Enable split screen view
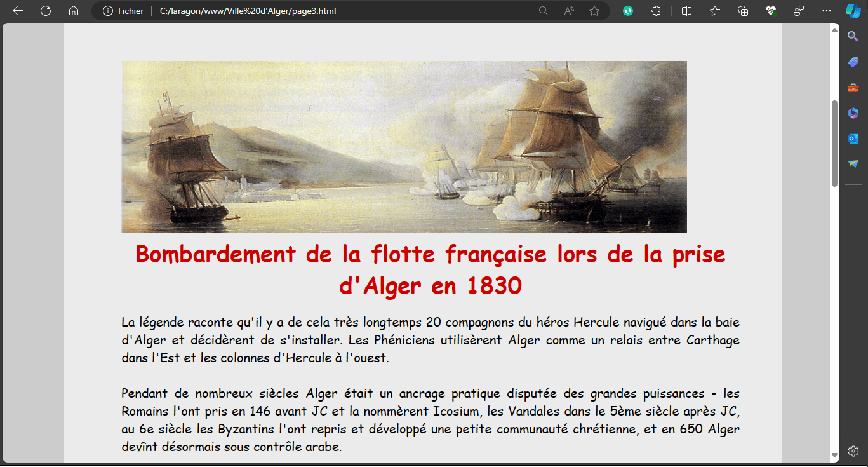The width and height of the screenshot is (868, 467). [686, 11]
